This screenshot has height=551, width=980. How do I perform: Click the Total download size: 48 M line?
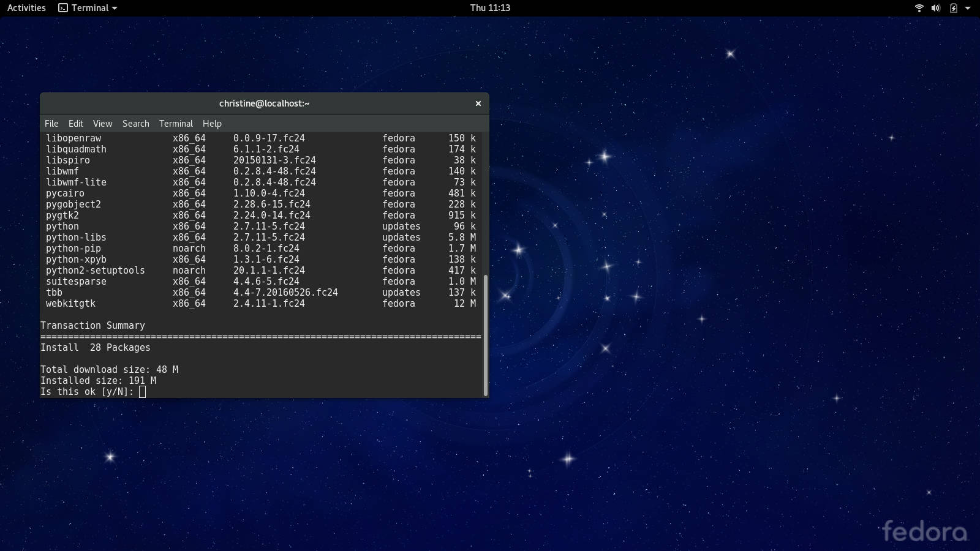point(110,370)
